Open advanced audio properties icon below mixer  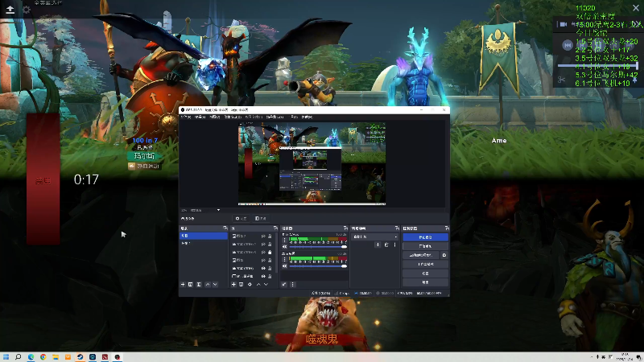[x=284, y=285]
